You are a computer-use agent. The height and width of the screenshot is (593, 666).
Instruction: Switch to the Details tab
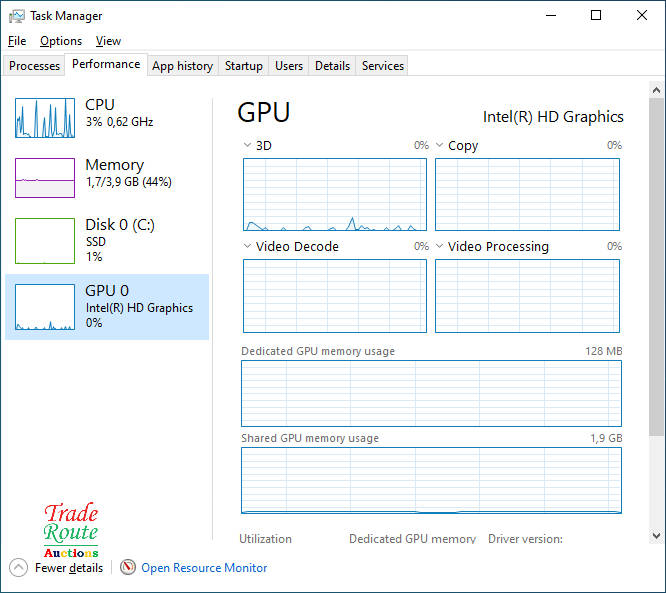[332, 66]
